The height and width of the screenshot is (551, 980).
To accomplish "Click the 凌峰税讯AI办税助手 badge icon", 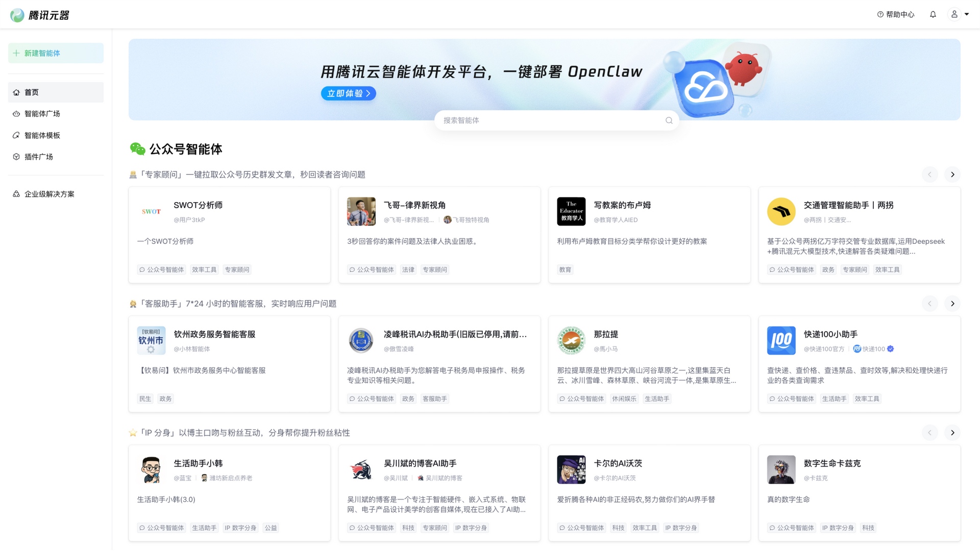I will pos(361,340).
